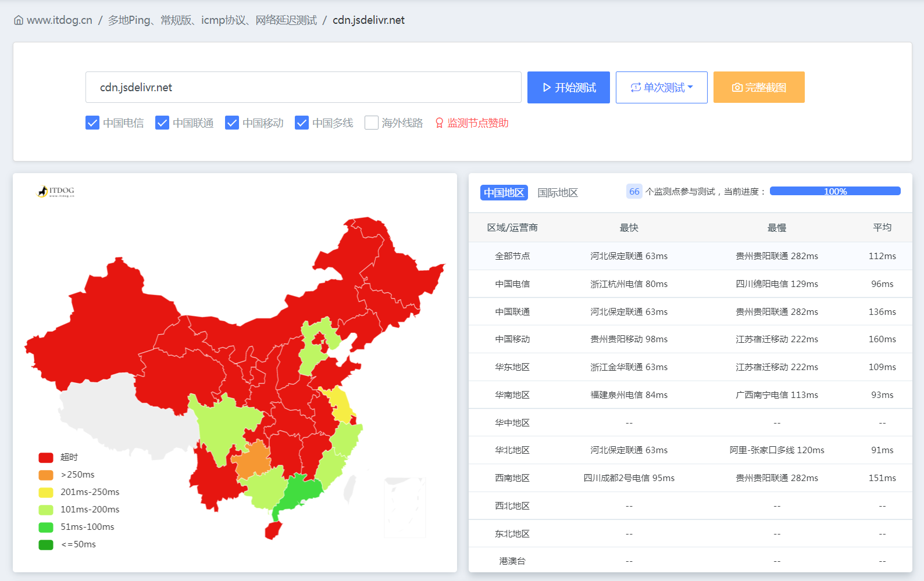Screen dimensions: 924x581
Task: Click the home icon in breadcrumb
Action: pos(19,20)
